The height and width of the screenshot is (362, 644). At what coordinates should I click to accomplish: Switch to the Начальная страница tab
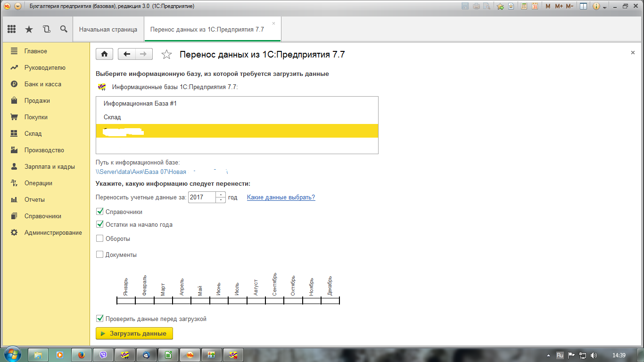(108, 29)
